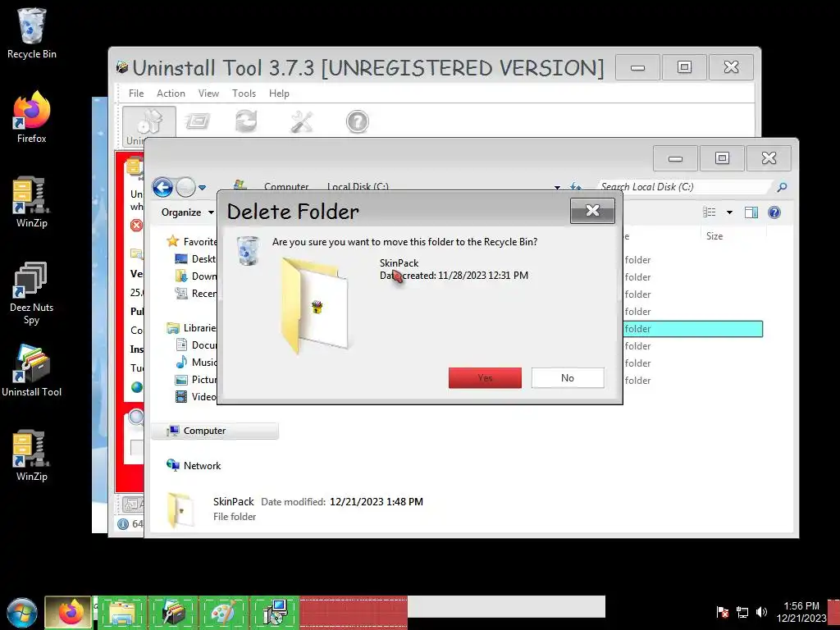The image size is (840, 630).
Task: Select the highlighted folder row in file list
Action: pyautogui.click(x=692, y=328)
